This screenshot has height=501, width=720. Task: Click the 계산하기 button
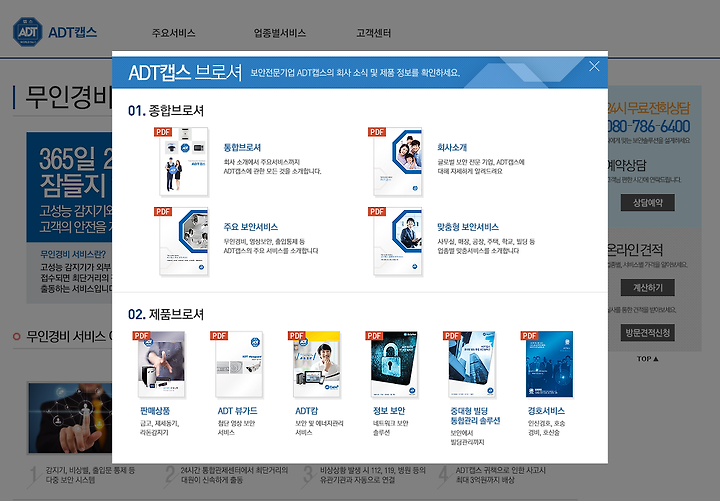[x=647, y=287]
